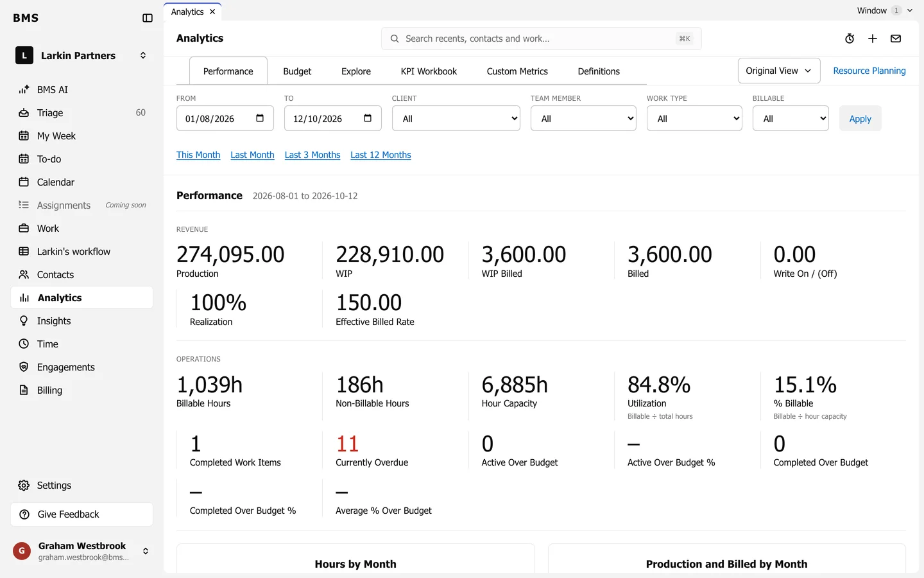Expand the Larkin Partners workspace switcher
Screen dimensions: 924x578
click(x=81, y=56)
